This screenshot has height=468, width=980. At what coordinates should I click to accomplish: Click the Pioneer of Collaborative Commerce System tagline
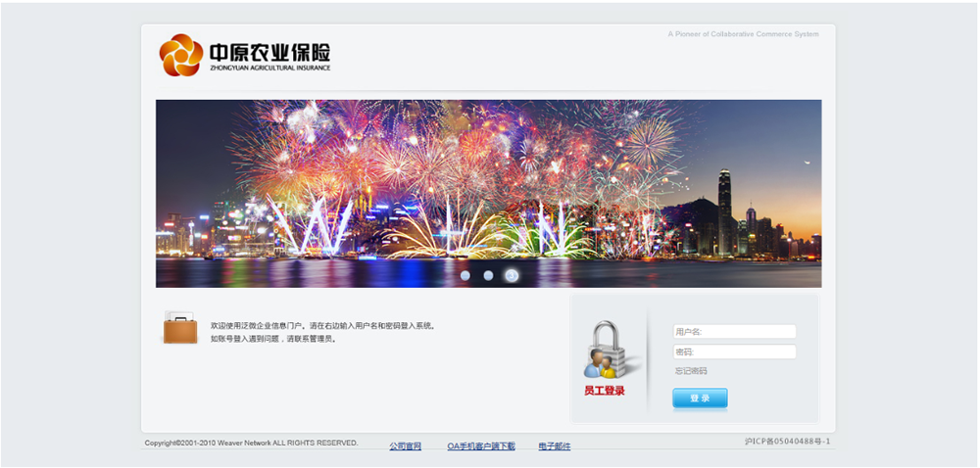743,34
